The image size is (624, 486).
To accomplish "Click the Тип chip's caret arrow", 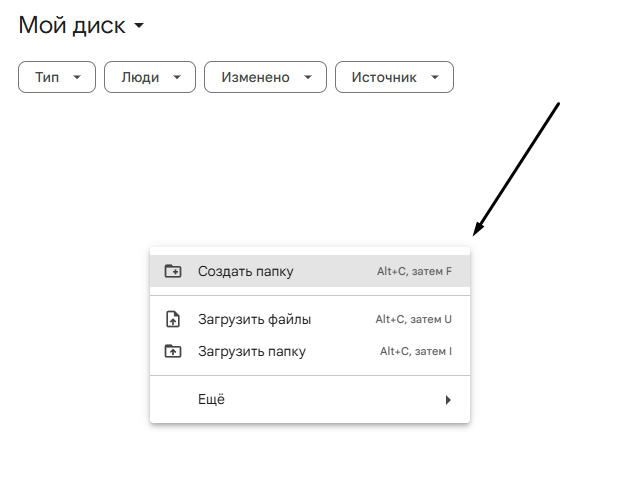I will click(77, 77).
